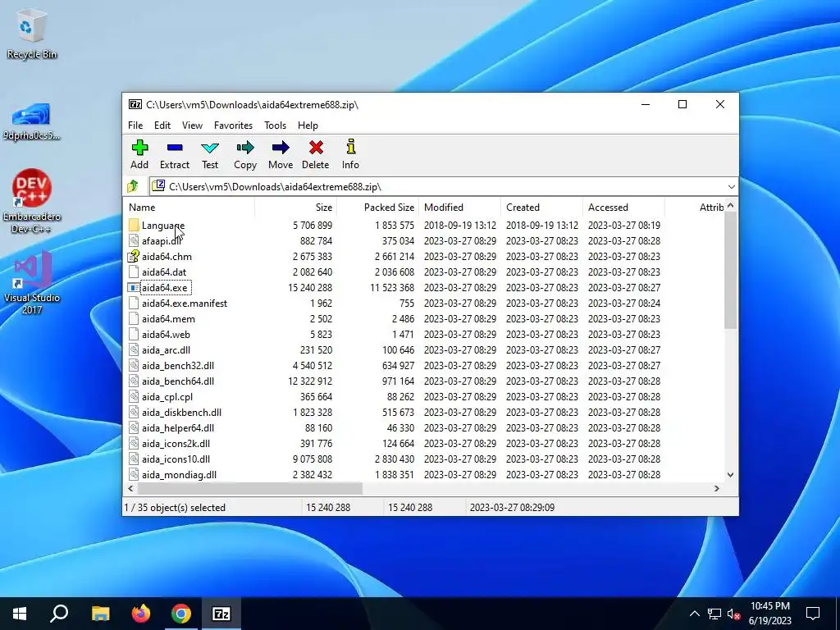Click the network tray icon
The width and height of the screenshot is (840, 630).
pos(714,614)
